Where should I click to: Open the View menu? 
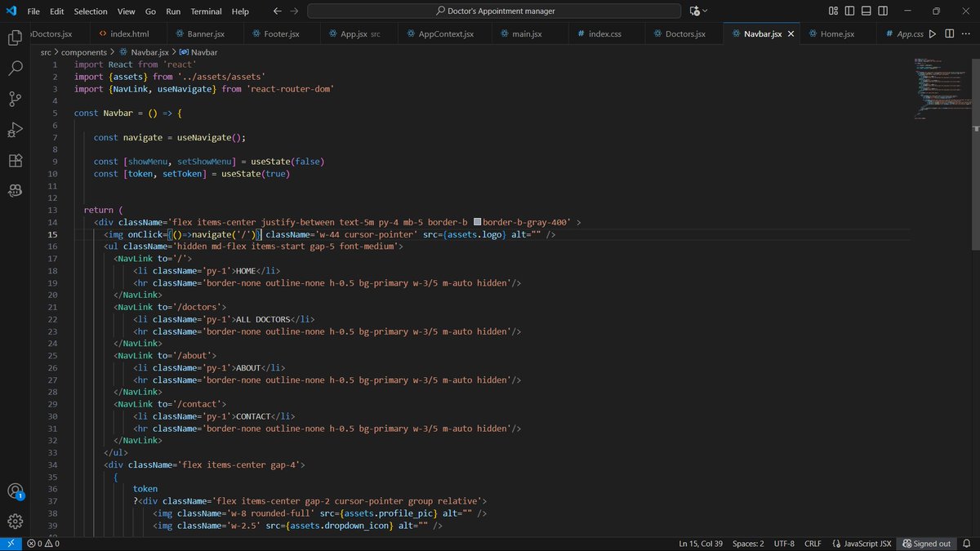[x=126, y=11]
